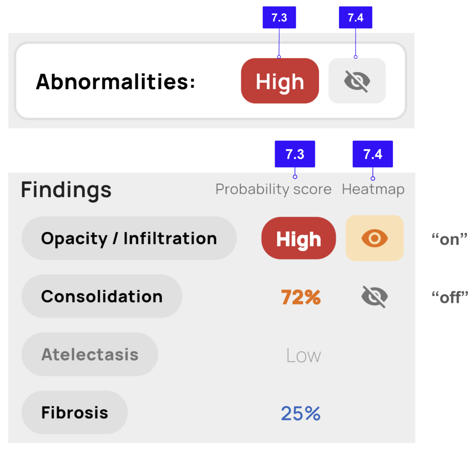Viewport: 476px width, 451px height.
Task: Select the Fibrosis finding pill
Action: tap(75, 412)
